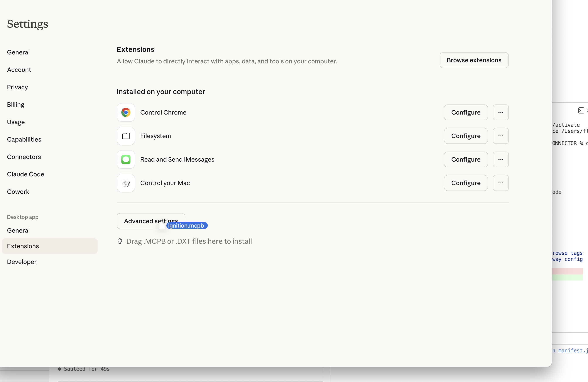Click the Control Chrome extension icon

click(126, 112)
